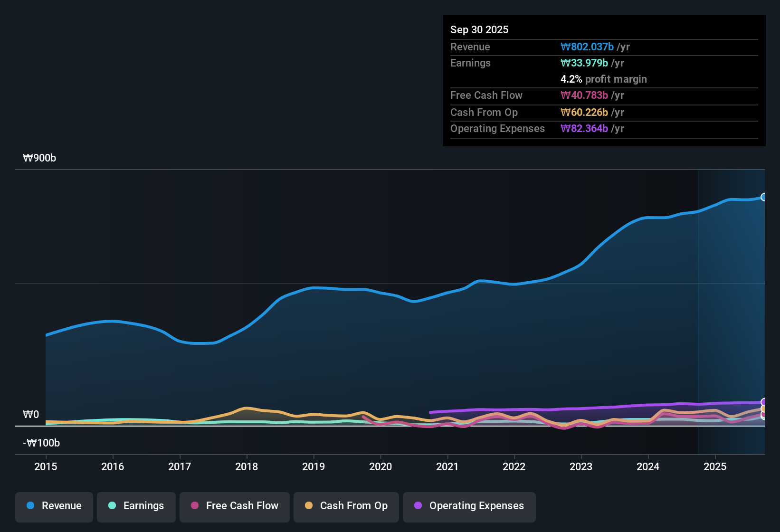
Task: Hide the Operating Expenses line
Action: [x=469, y=506]
